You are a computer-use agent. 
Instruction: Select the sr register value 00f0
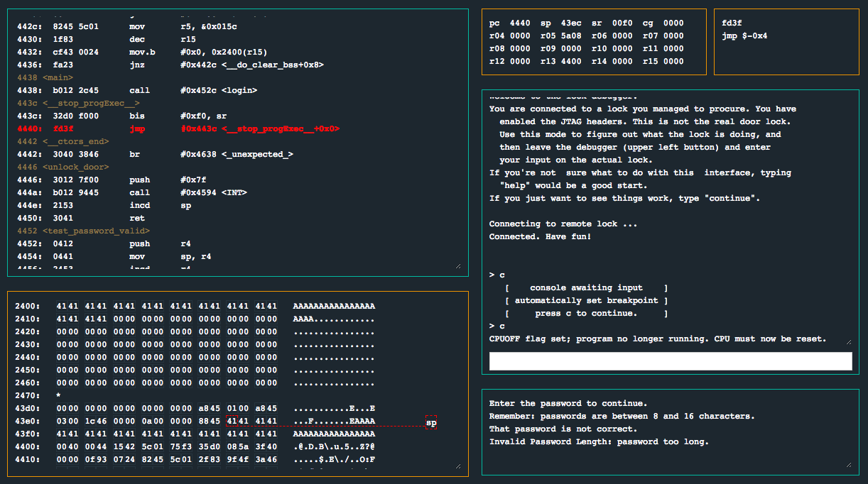[622, 23]
